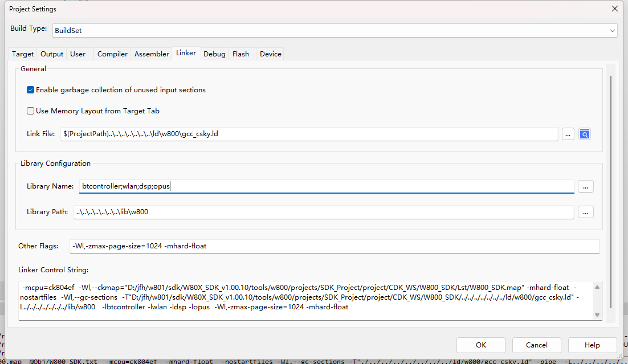This screenshot has width=628, height=364.
Task: Click the Link File search magnifier icon
Action: (x=584, y=134)
